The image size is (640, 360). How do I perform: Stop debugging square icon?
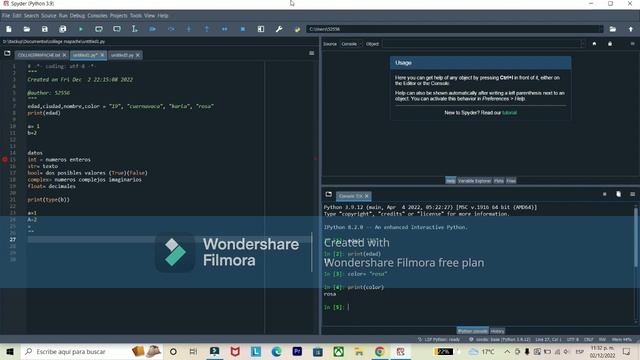click(243, 29)
